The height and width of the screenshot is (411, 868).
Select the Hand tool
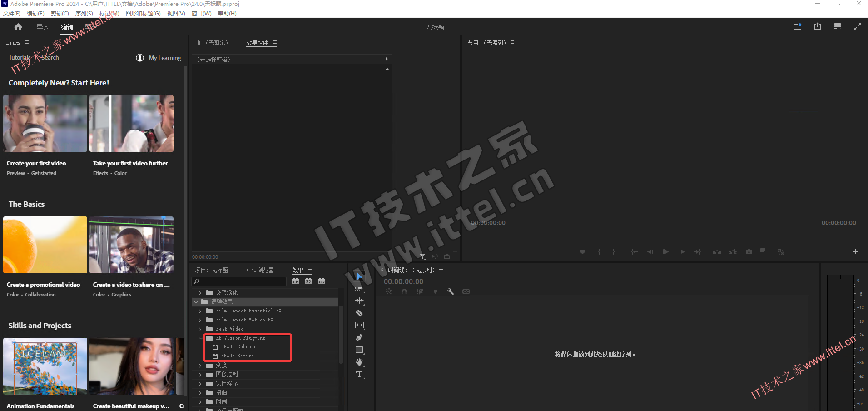pos(359,362)
